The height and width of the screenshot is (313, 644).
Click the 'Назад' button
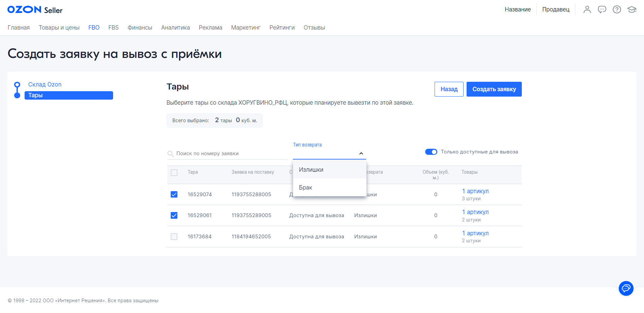[x=449, y=89]
